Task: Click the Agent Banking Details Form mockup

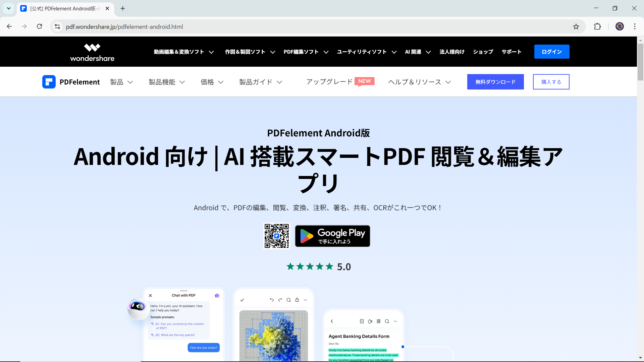Action: 364,335
